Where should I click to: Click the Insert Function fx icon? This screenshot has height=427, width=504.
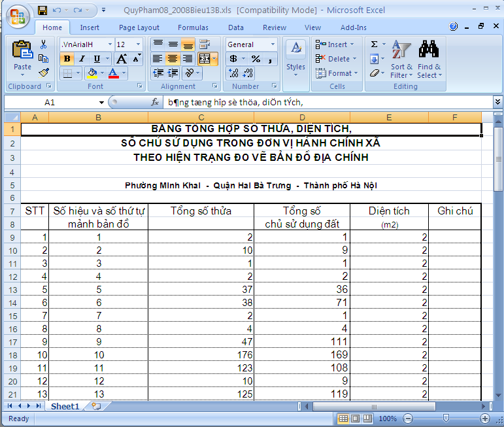[155, 103]
